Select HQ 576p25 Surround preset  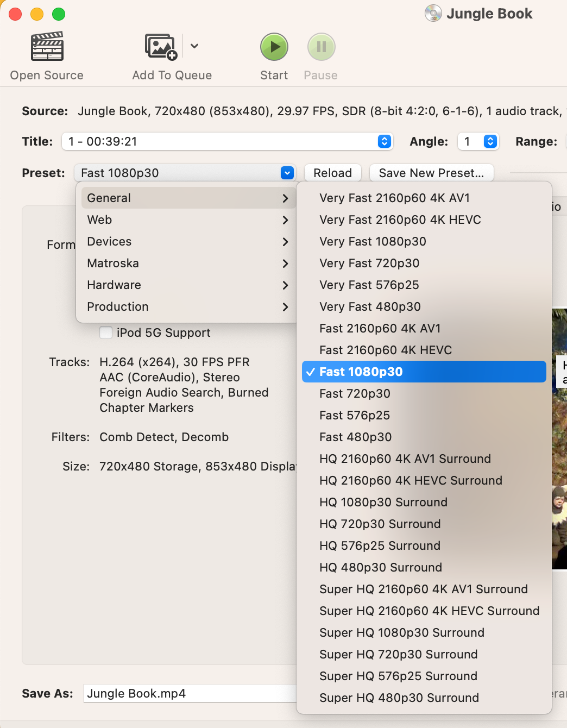(x=424, y=545)
